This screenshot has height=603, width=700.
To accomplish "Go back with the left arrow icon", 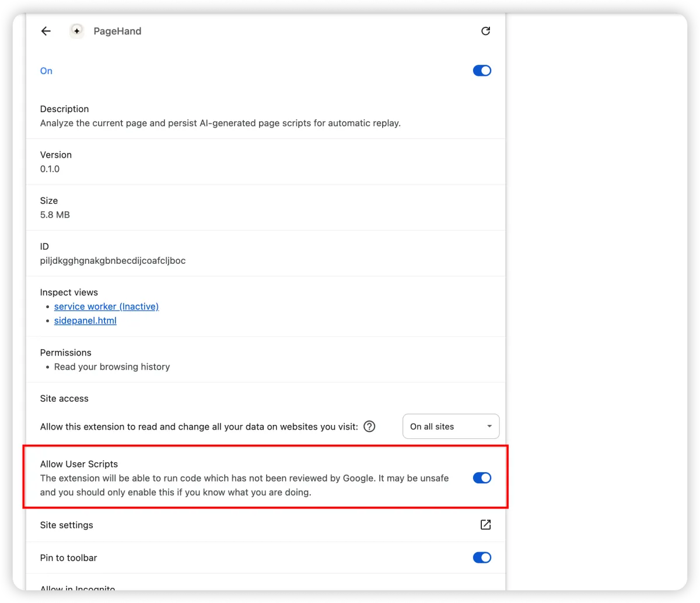I will [46, 31].
